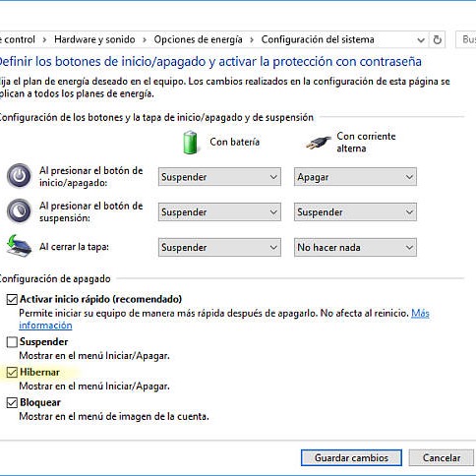The height and width of the screenshot is (476, 476).
Task: Refresh the address bar view
Action: (x=438, y=39)
